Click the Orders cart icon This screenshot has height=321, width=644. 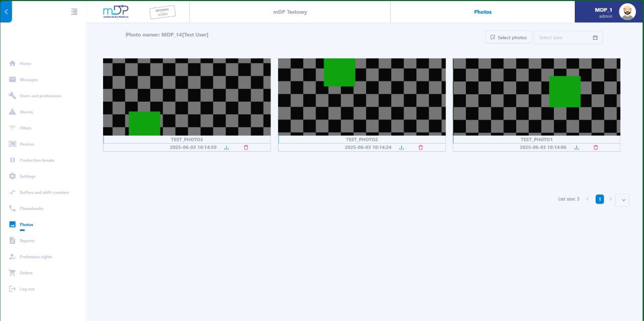point(12,273)
